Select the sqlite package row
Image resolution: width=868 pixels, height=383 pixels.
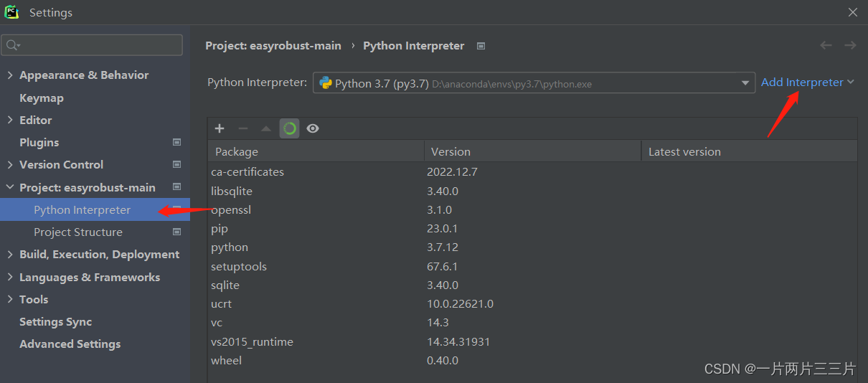[x=532, y=285]
